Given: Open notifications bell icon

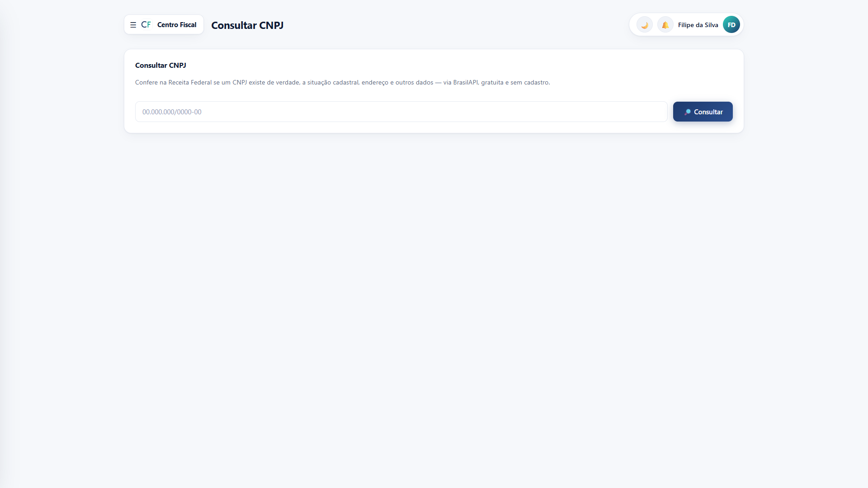Looking at the screenshot, I should tap(665, 25).
